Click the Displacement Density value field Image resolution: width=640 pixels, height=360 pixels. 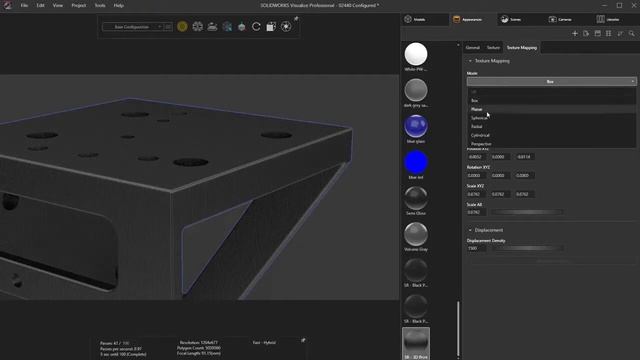[x=476, y=248]
